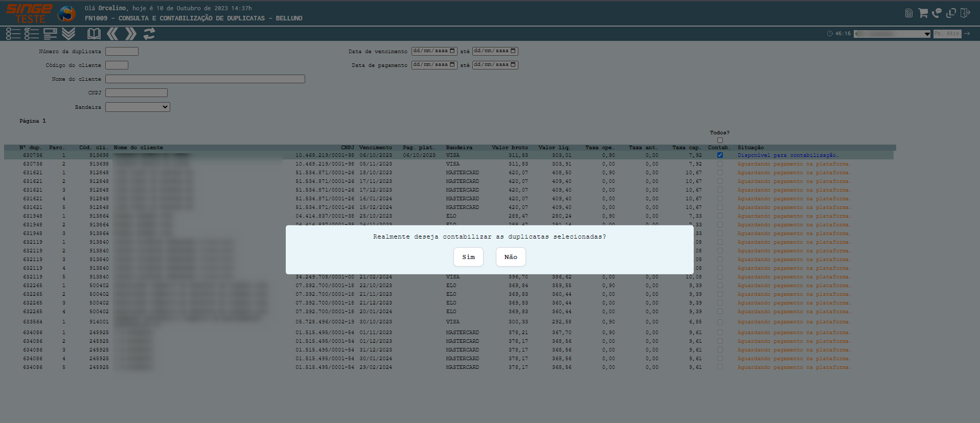The image size is (980, 423).
Task: Click the 'Taxa cap.' column header
Action: tap(687, 148)
